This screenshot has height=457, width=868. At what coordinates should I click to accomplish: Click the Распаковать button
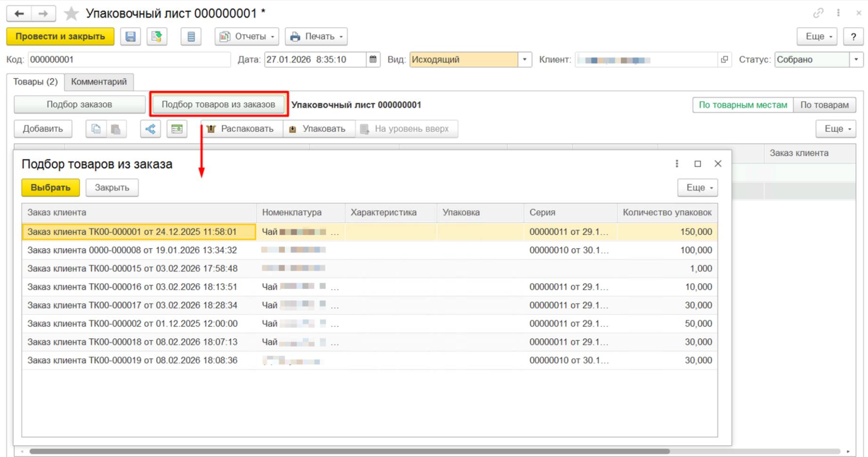(x=242, y=129)
